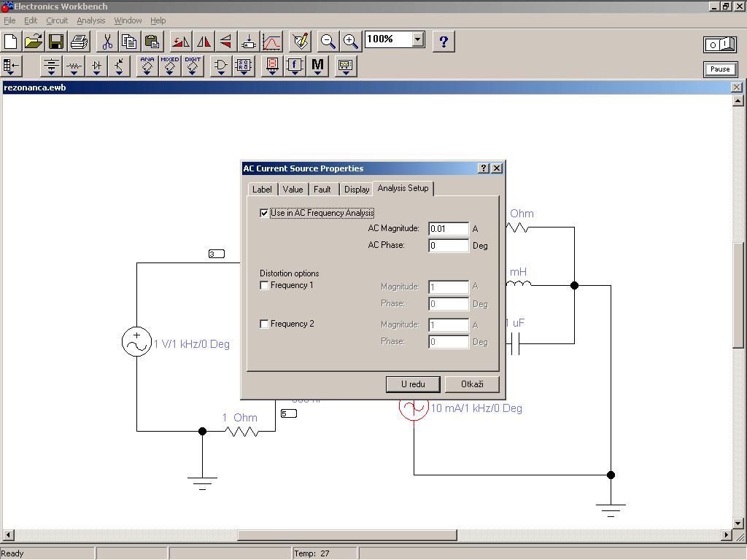Uncheck Use in AC Frequency Analysis
The image size is (747, 560).
tap(264, 213)
